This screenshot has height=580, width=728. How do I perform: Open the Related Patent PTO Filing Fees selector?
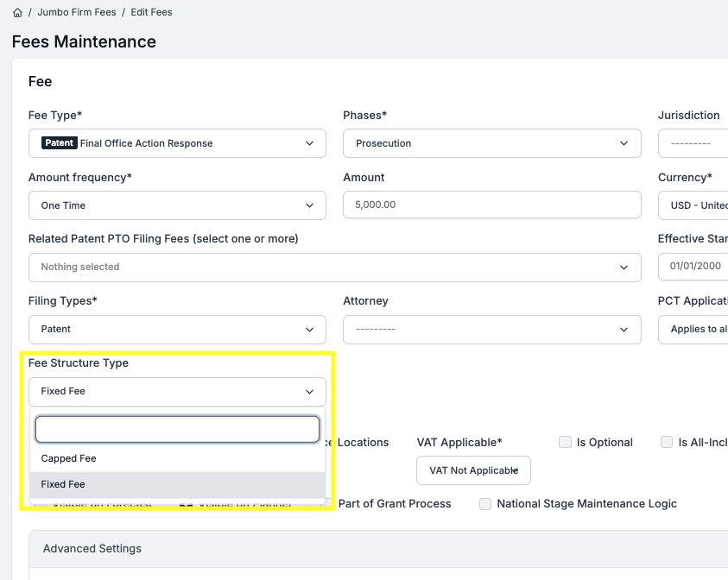tap(334, 268)
